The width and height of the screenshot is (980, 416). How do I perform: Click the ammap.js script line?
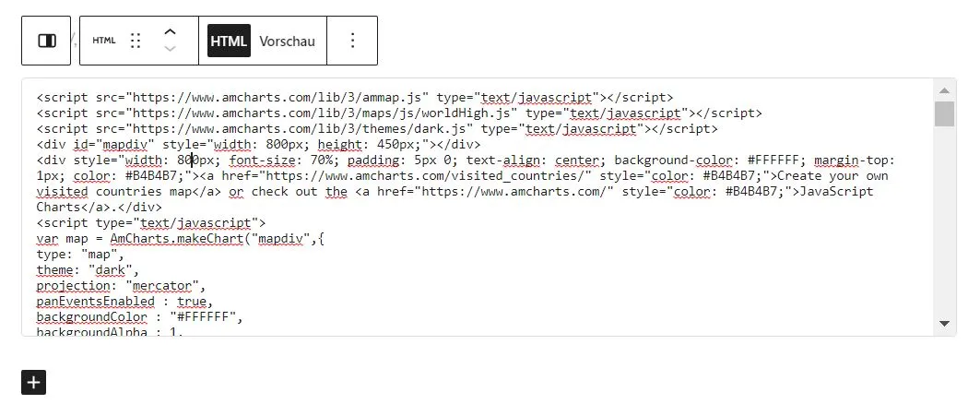coord(355,98)
